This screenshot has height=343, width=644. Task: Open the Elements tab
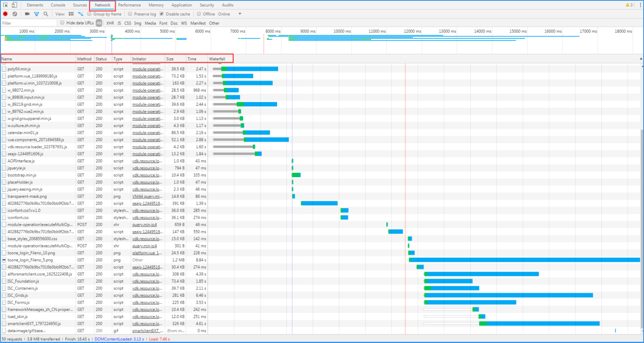click(x=35, y=5)
